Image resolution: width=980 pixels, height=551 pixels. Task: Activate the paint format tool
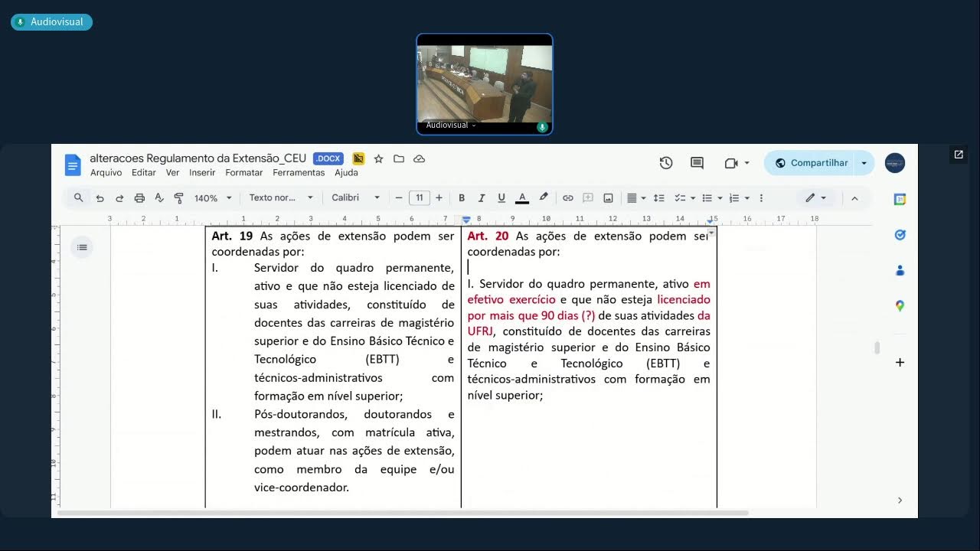[178, 197]
